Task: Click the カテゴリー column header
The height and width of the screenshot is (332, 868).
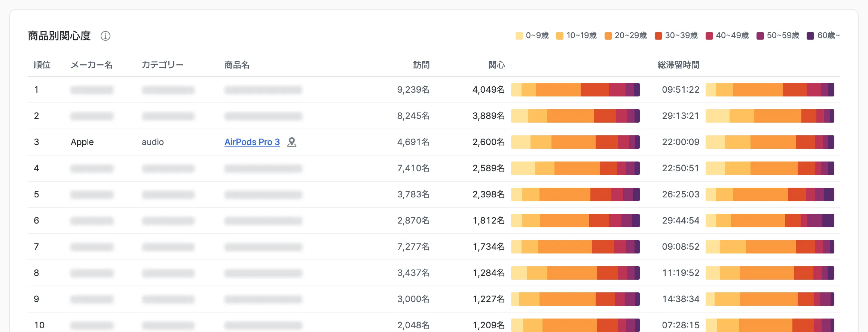Action: pos(163,65)
